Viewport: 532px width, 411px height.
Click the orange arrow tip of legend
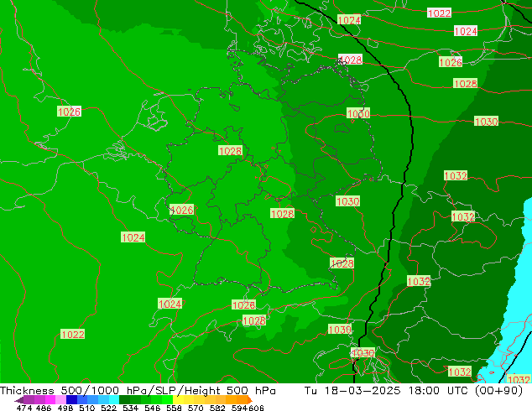tap(250, 400)
